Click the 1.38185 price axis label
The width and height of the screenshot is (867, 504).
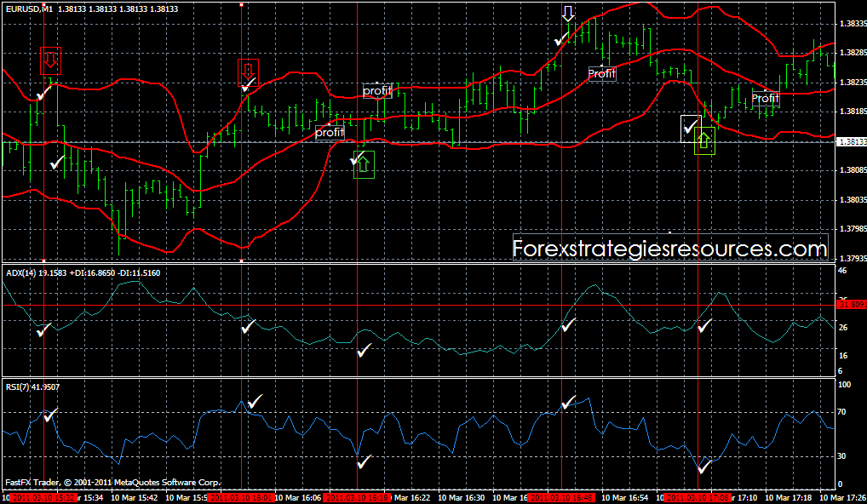pos(852,111)
